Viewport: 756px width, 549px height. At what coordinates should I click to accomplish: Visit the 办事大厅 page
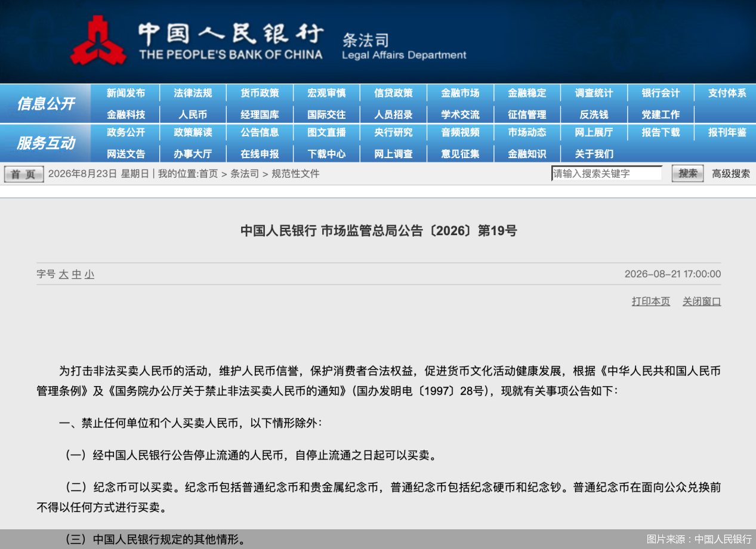point(193,154)
